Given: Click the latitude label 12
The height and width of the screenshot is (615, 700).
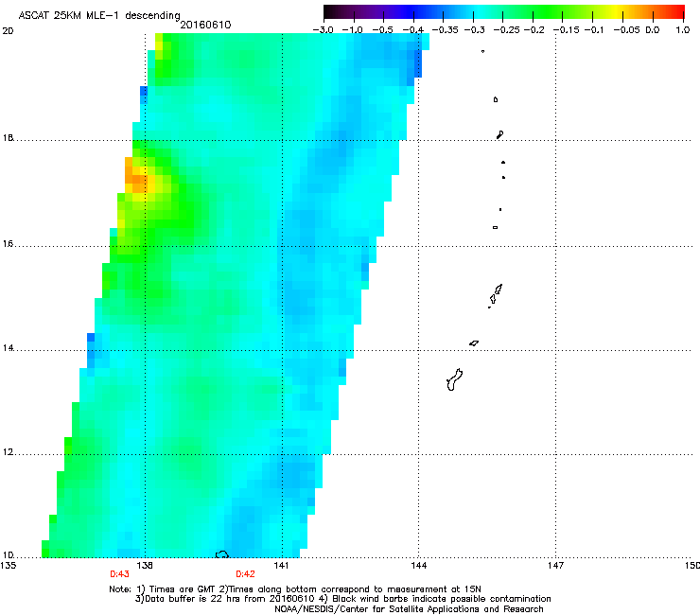Looking at the screenshot, I should [8, 452].
